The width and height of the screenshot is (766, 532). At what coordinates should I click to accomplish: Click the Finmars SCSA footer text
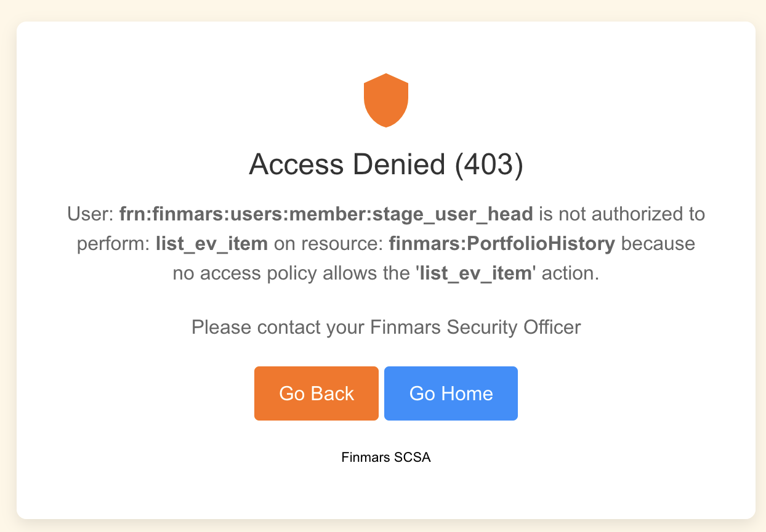pyautogui.click(x=386, y=458)
